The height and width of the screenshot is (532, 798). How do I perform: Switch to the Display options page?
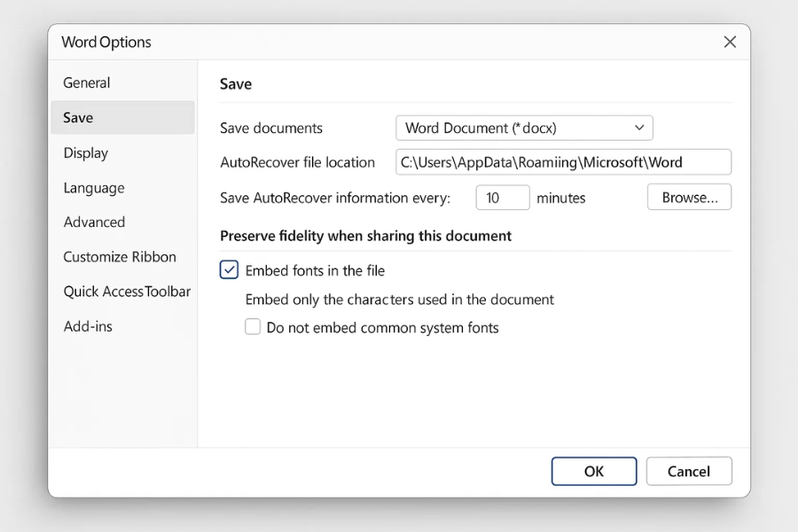tap(86, 153)
